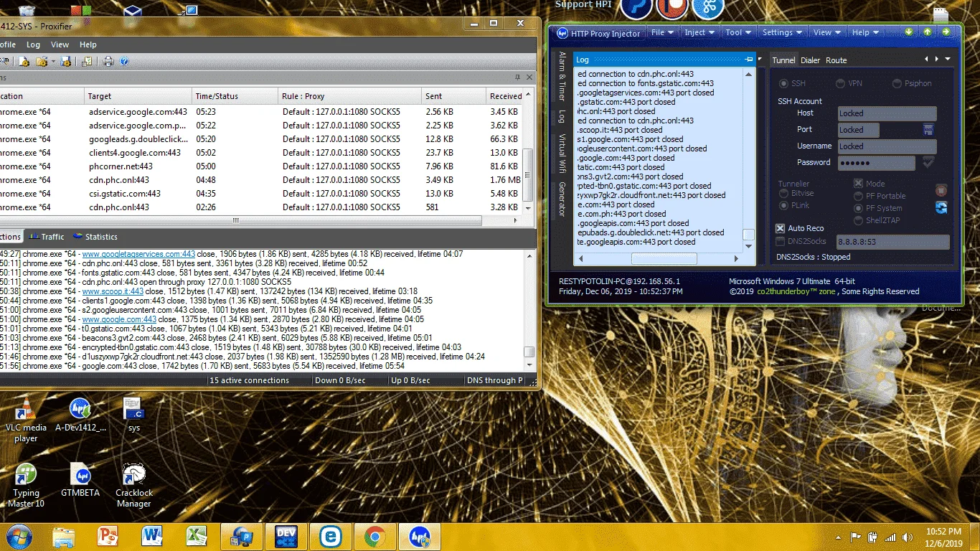
Task: Toggle the Auto Reco checkbox
Action: coord(781,228)
